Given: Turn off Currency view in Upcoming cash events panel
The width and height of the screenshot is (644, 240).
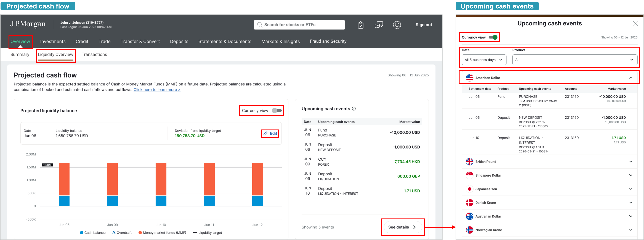Looking at the screenshot, I should [493, 37].
